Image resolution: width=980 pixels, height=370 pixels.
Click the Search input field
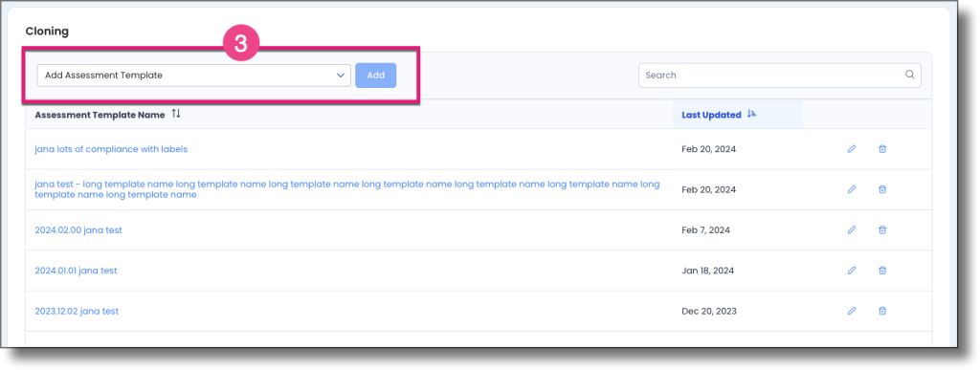pyautogui.click(x=779, y=75)
